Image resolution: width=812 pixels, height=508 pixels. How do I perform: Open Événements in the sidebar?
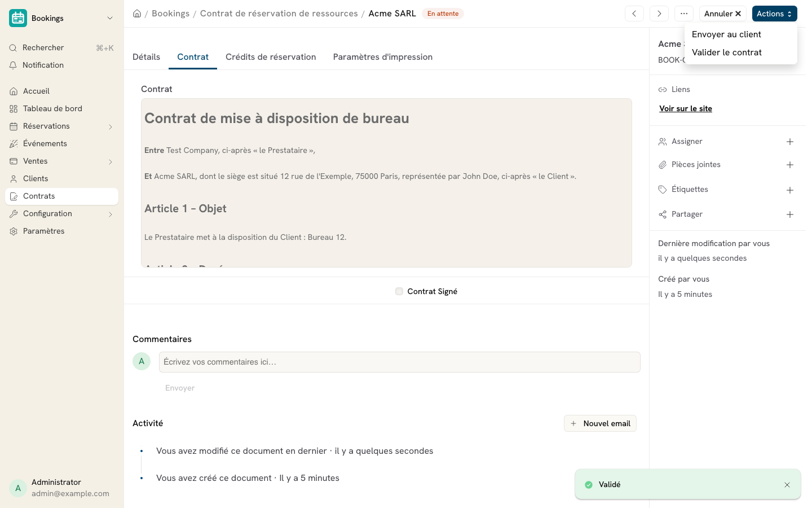pos(62,143)
